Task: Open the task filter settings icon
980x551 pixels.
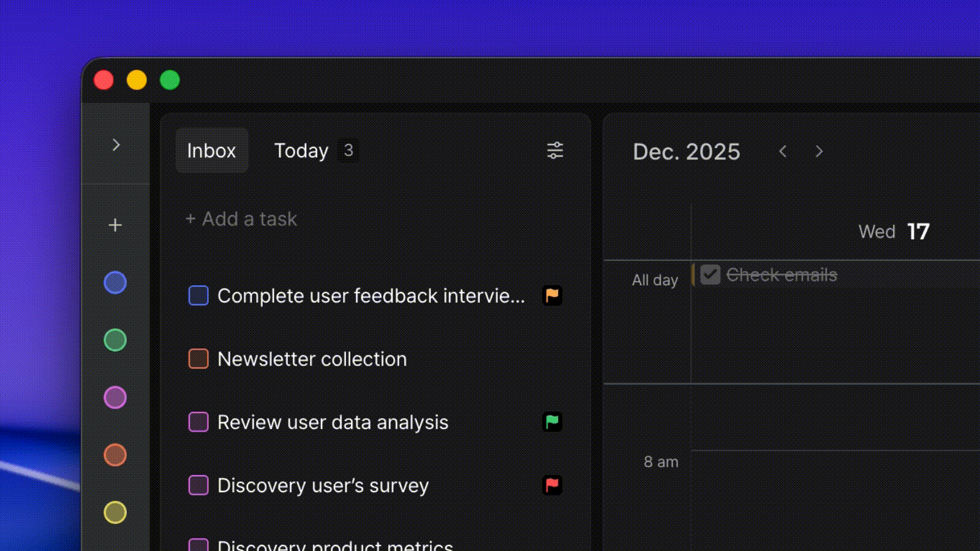Action: click(x=555, y=151)
